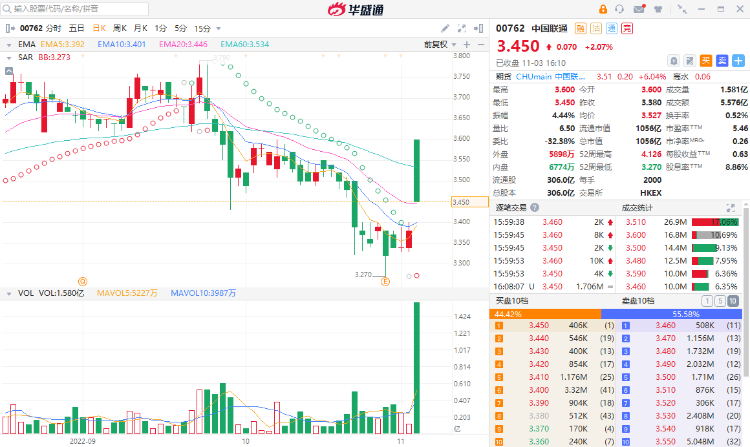Click the orange @ marker on chart

(82, 281)
